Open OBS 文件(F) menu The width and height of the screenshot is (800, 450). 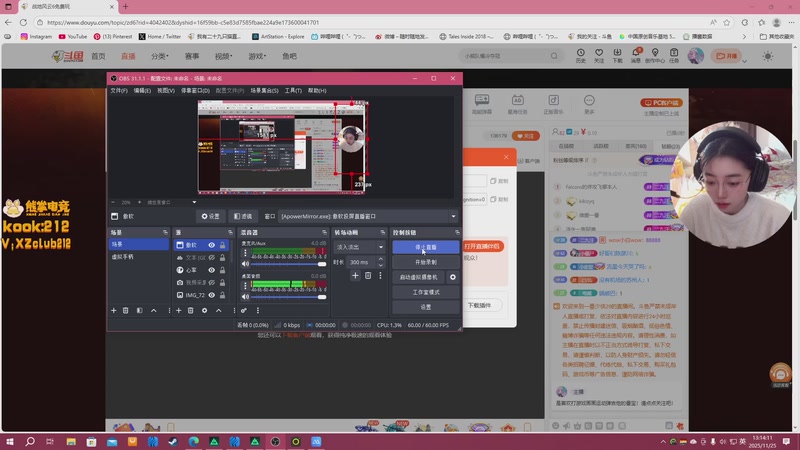tap(119, 90)
